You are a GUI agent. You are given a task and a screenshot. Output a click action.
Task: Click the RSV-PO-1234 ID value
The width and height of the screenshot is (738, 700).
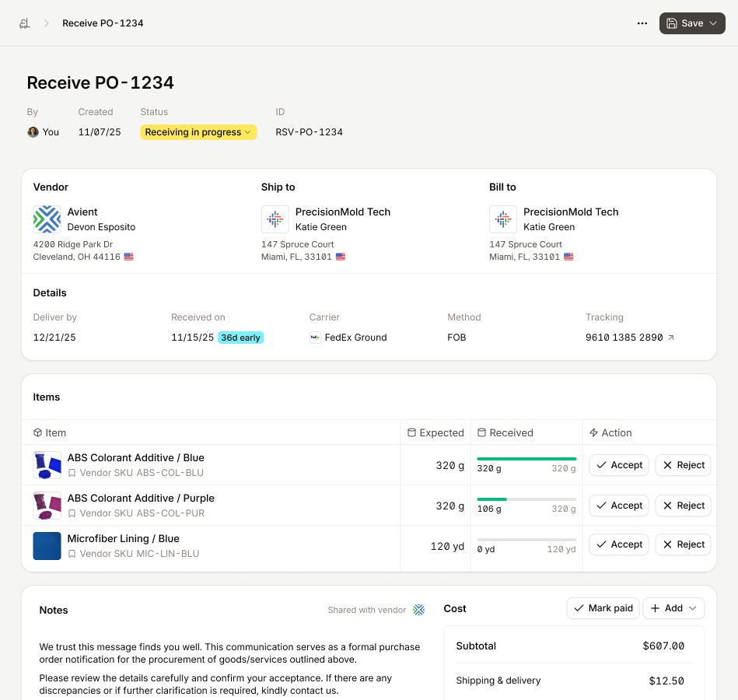[x=309, y=132]
